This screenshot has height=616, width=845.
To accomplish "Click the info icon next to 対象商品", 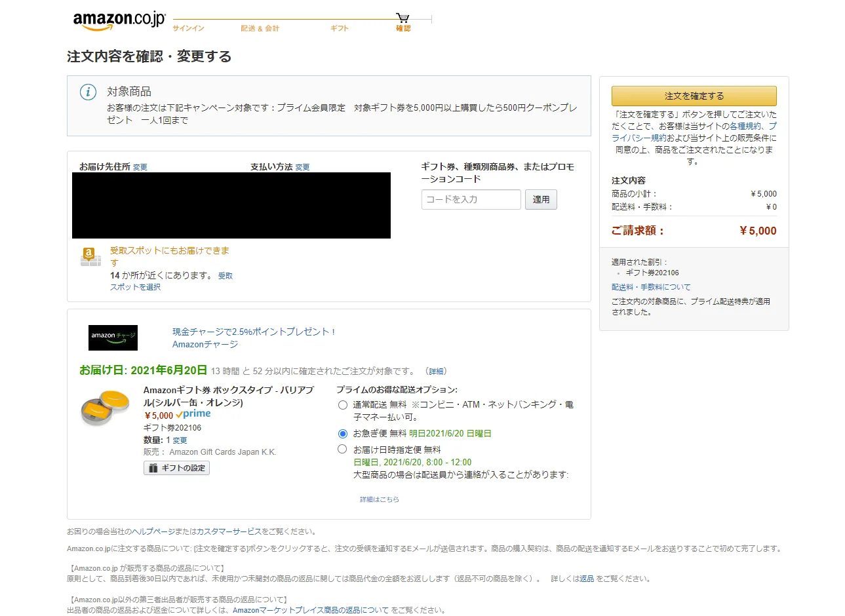I will [87, 92].
